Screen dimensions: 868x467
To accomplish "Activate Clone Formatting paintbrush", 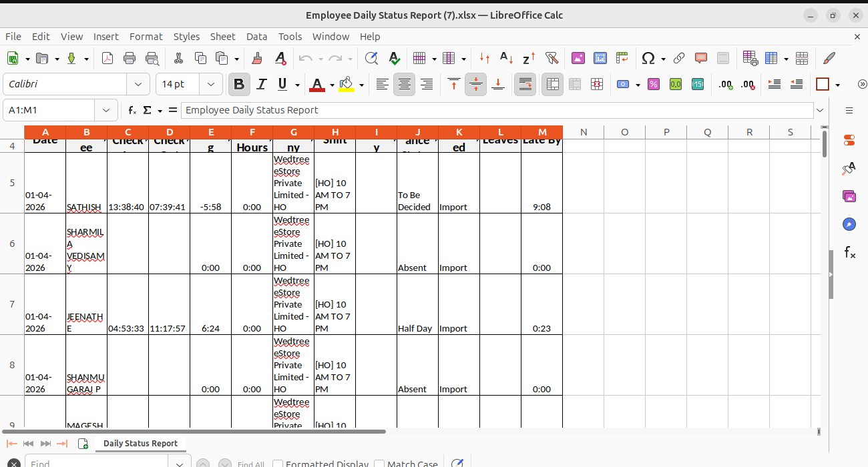I will (x=258, y=58).
